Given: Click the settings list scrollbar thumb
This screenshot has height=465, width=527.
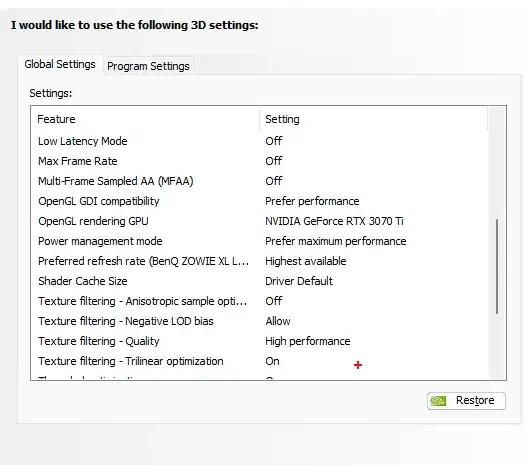Looking at the screenshot, I should (x=497, y=266).
